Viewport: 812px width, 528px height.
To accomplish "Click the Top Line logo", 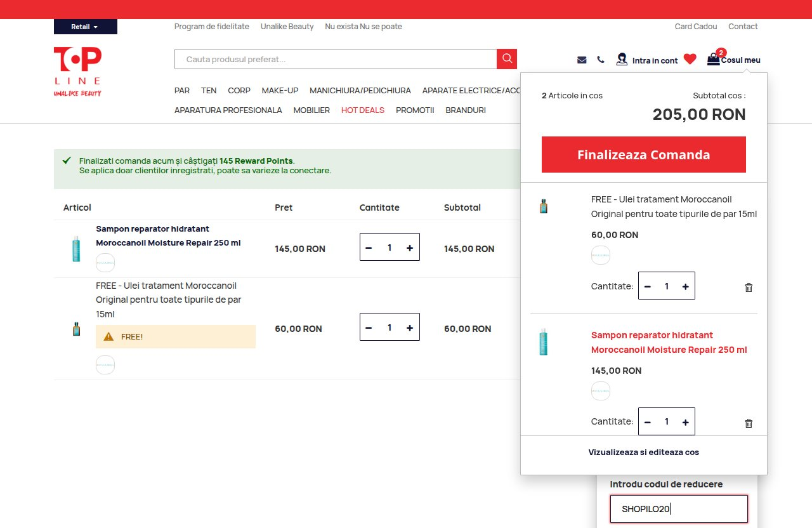I will (77, 71).
